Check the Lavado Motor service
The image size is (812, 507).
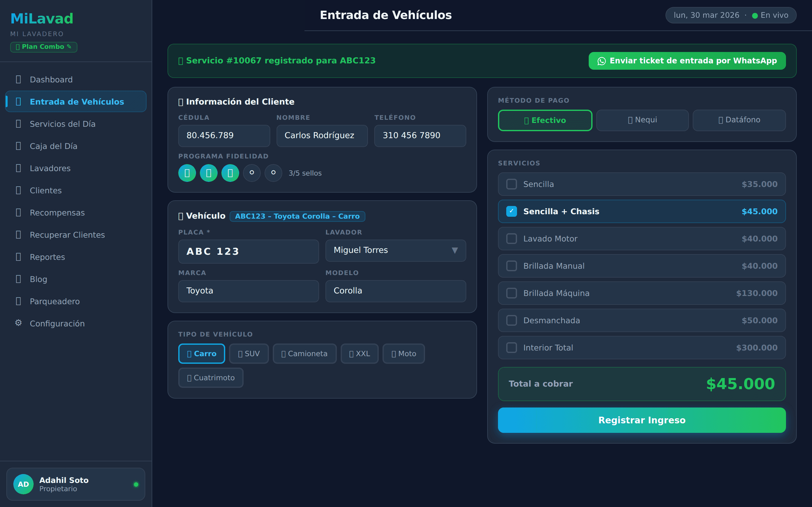pyautogui.click(x=511, y=238)
